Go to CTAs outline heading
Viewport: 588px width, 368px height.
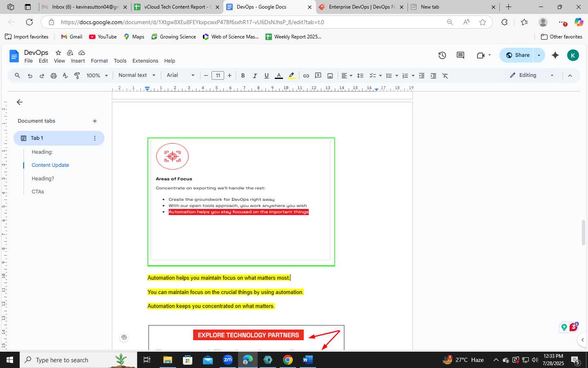pyautogui.click(x=38, y=192)
